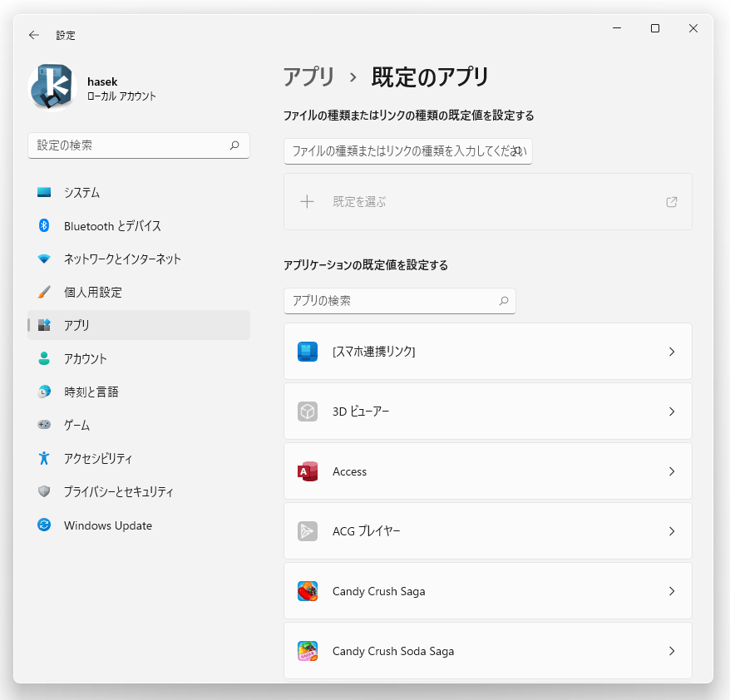Go to Windows Update page
The height and width of the screenshot is (700, 730).
pos(139,525)
